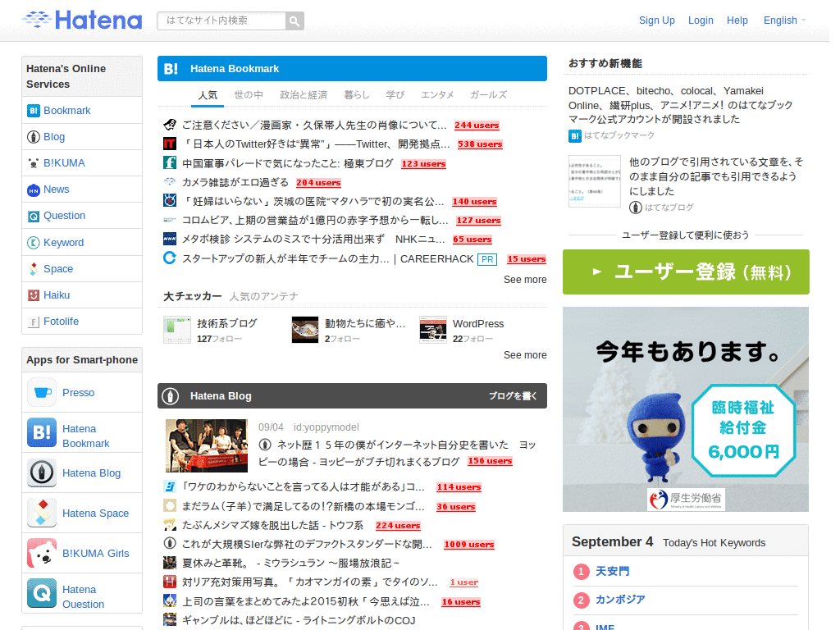840x630 pixels.
Task: Click the Hatena Space app icon
Action: 42,514
